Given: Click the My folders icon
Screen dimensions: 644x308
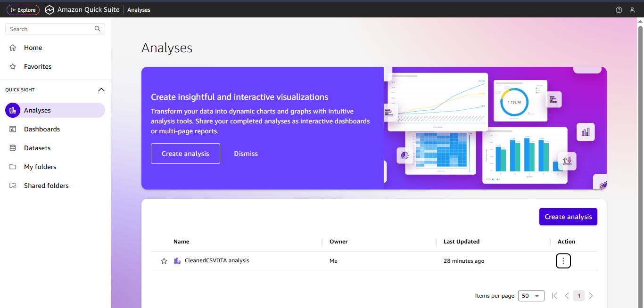Looking at the screenshot, I should point(12,166).
